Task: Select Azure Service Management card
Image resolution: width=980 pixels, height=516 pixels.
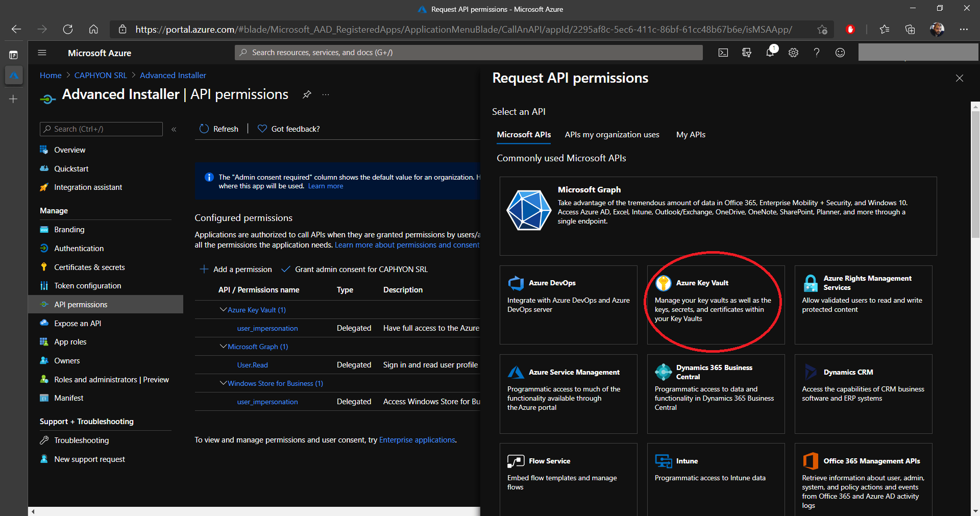Action: [569, 394]
